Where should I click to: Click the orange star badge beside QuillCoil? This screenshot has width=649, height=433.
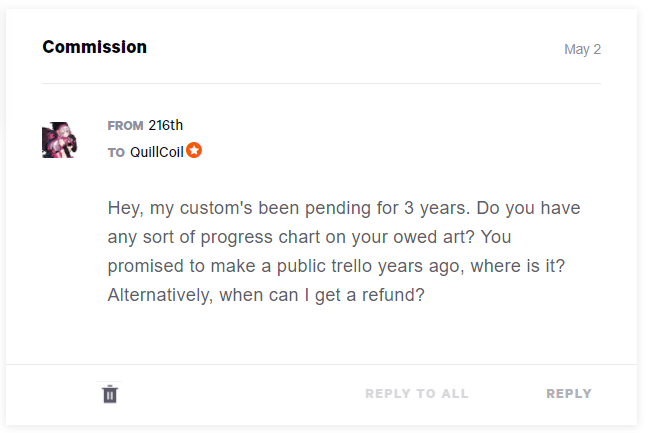coord(194,151)
